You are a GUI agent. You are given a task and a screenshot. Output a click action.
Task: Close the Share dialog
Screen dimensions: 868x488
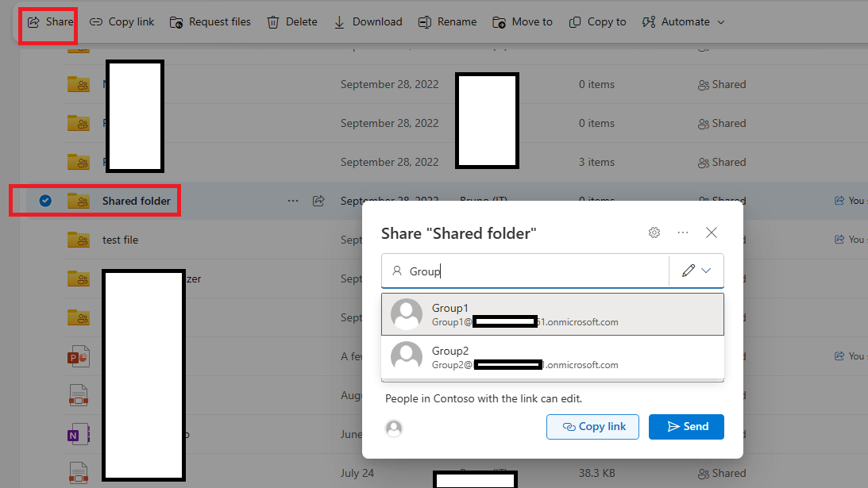pos(712,232)
